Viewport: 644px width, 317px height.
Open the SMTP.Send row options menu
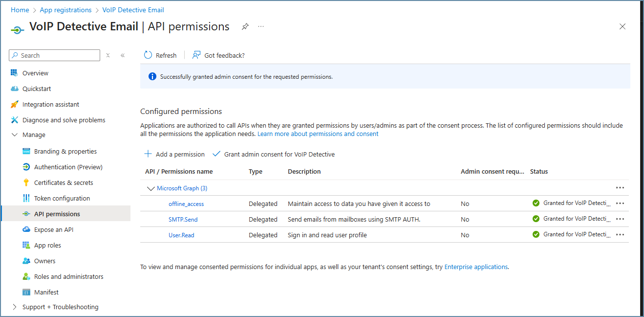click(x=620, y=219)
